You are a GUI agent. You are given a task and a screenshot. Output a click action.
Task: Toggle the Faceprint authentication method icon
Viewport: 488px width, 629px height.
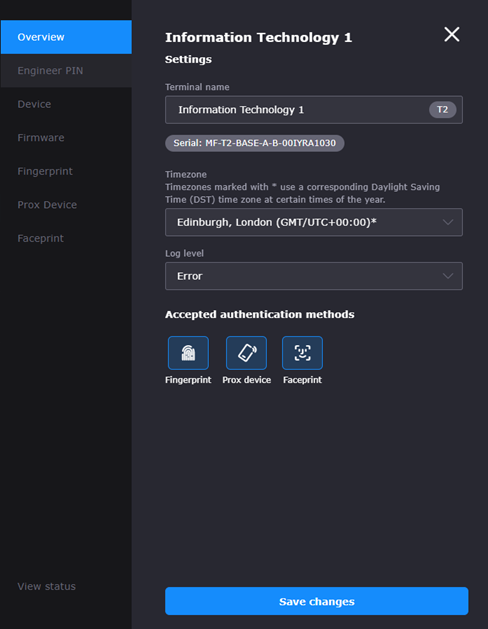302,353
